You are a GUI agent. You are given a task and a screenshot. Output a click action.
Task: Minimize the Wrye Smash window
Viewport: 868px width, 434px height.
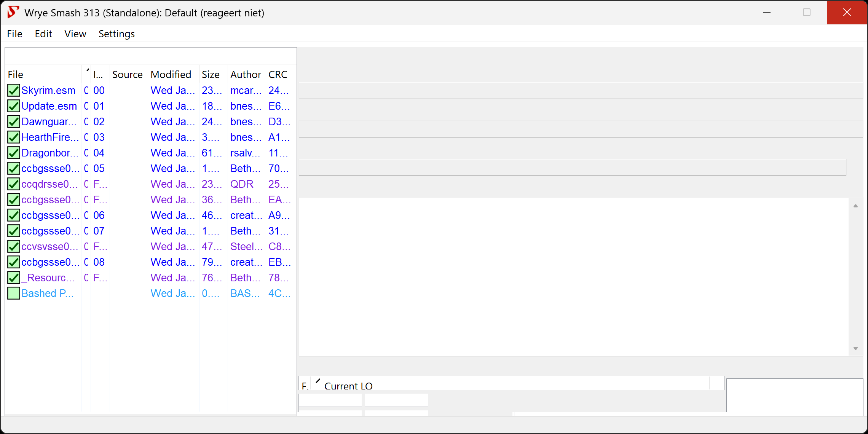pyautogui.click(x=766, y=13)
